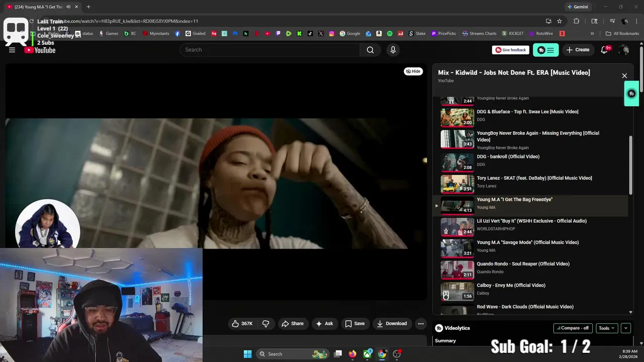Bookmark this page with the star icon
Image resolution: width=644 pixels, height=362 pixels.
(559, 21)
